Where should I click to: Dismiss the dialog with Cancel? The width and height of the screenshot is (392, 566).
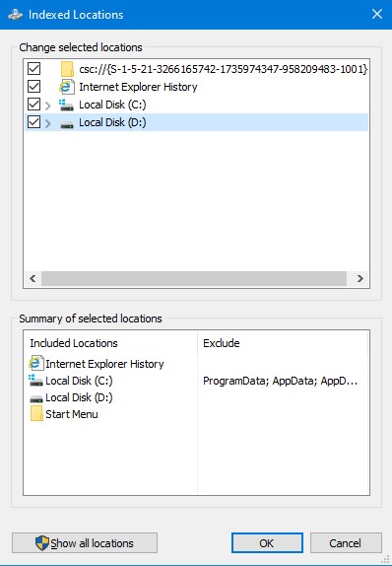tap(346, 543)
